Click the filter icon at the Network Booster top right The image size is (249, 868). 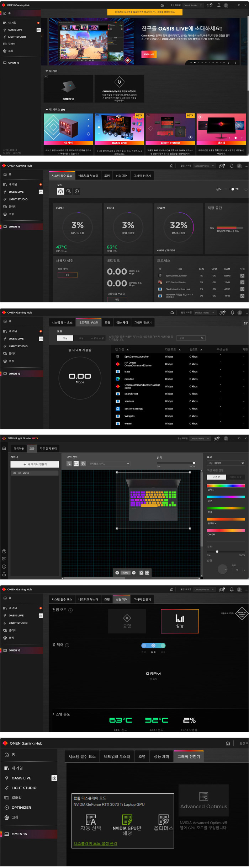pos(245,323)
